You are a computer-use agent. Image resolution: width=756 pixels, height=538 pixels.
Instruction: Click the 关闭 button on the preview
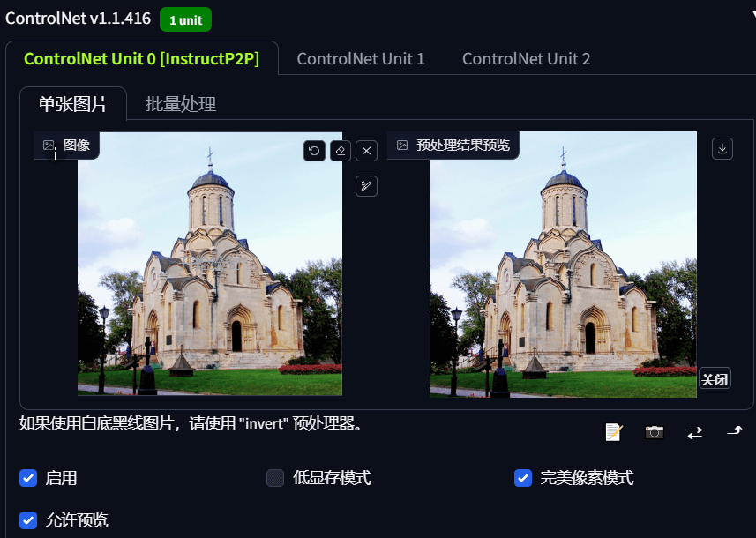pos(714,379)
